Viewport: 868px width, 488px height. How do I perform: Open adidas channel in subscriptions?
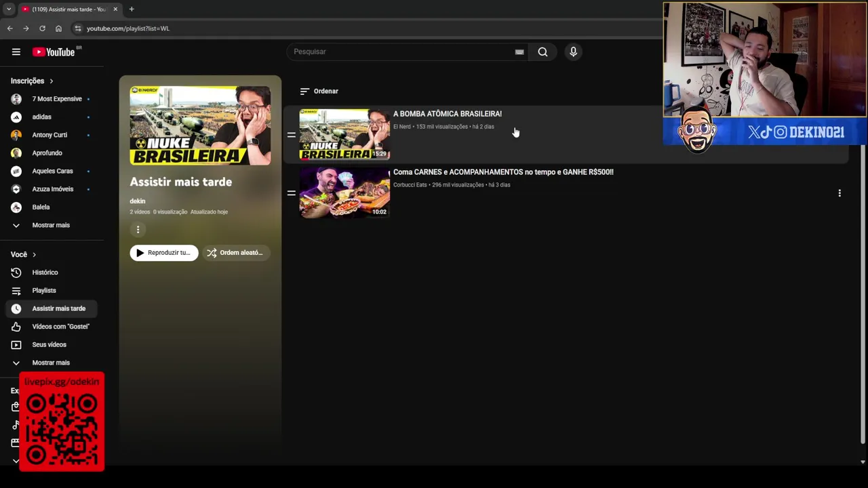[51, 117]
